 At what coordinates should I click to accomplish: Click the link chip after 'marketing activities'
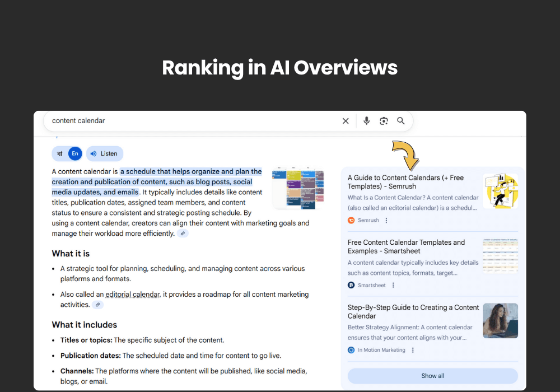pyautogui.click(x=97, y=305)
